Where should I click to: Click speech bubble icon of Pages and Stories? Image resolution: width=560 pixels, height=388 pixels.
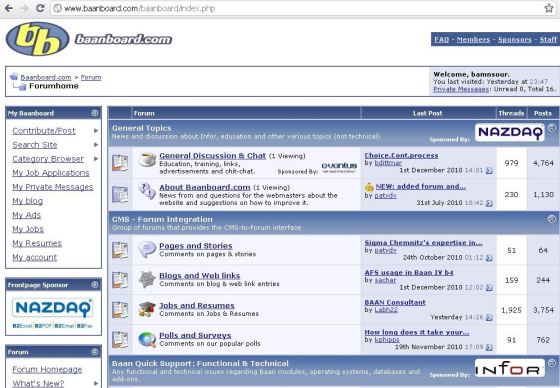[x=147, y=249]
